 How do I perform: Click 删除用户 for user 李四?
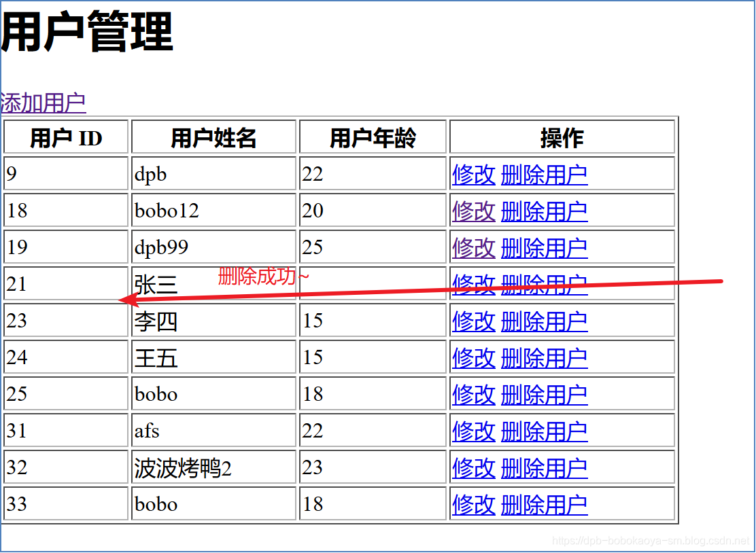coord(544,321)
